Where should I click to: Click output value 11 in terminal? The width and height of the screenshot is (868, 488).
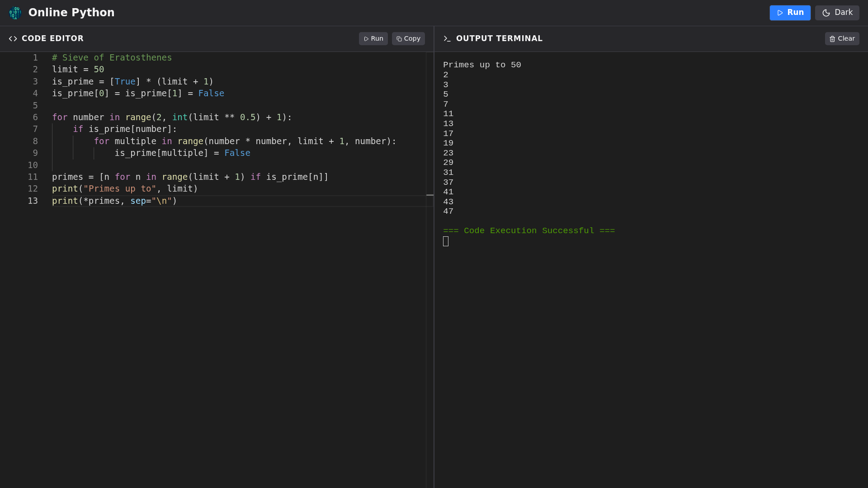point(448,114)
